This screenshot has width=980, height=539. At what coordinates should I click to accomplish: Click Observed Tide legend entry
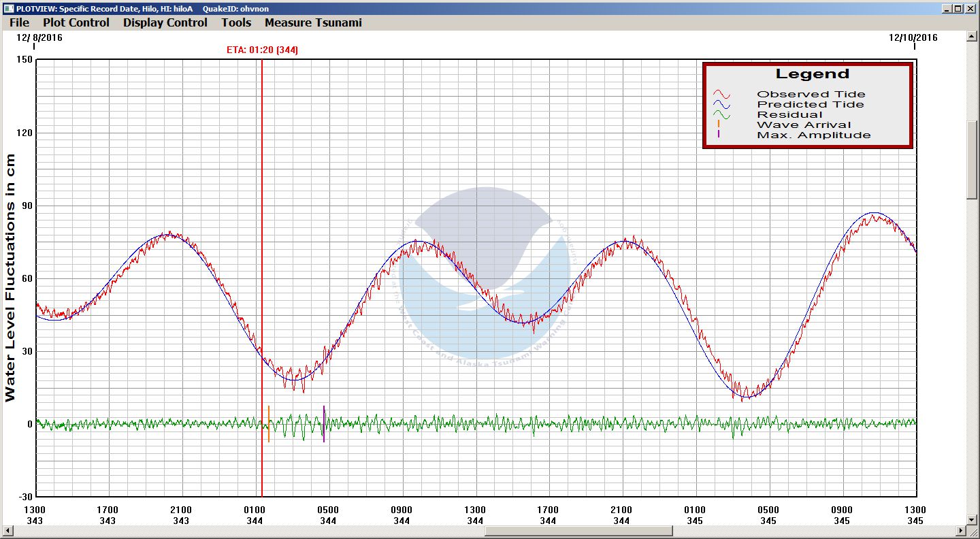tap(811, 95)
